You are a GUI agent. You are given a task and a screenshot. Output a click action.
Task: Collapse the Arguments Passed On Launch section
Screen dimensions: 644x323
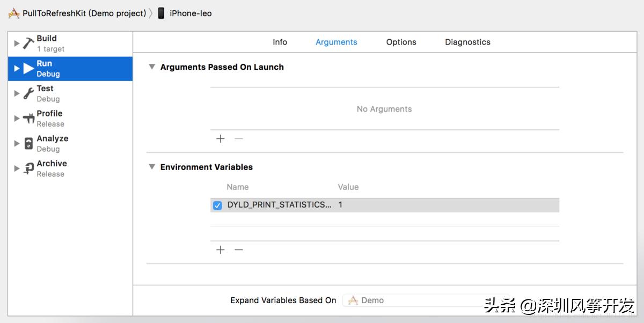pyautogui.click(x=152, y=67)
